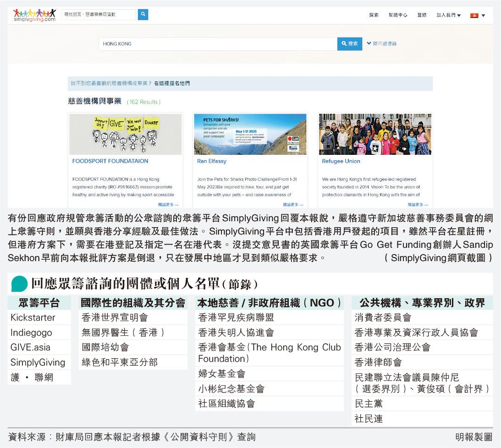
Task: Click the 香港世界宣明會 cell
Action: click(x=133, y=317)
